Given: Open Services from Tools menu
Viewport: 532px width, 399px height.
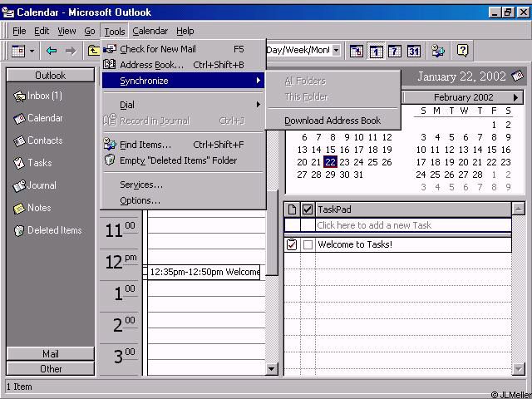Looking at the screenshot, I should point(183,185).
